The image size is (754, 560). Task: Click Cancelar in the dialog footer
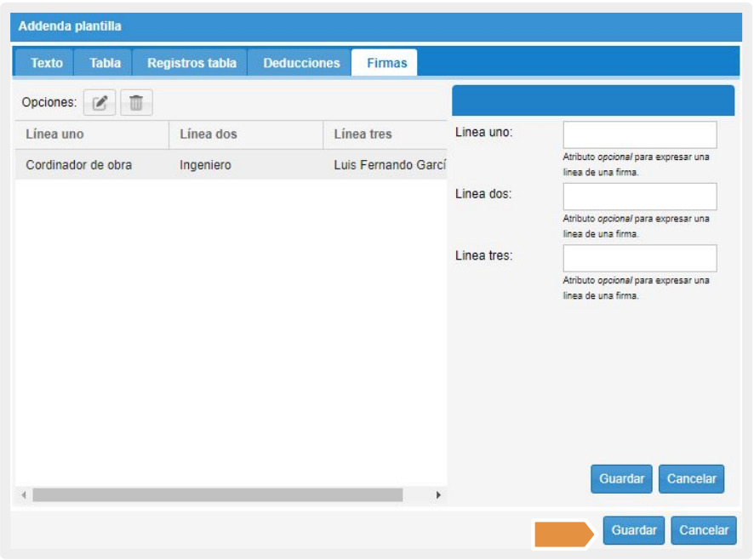pos(703,530)
